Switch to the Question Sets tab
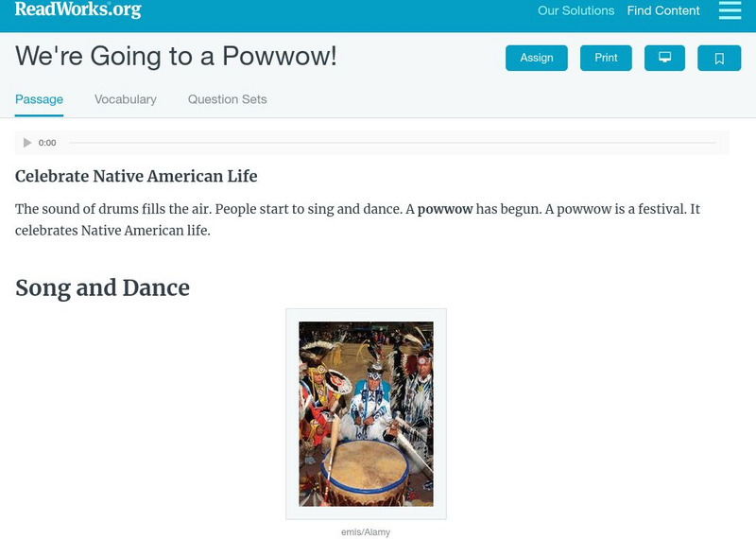 point(227,99)
